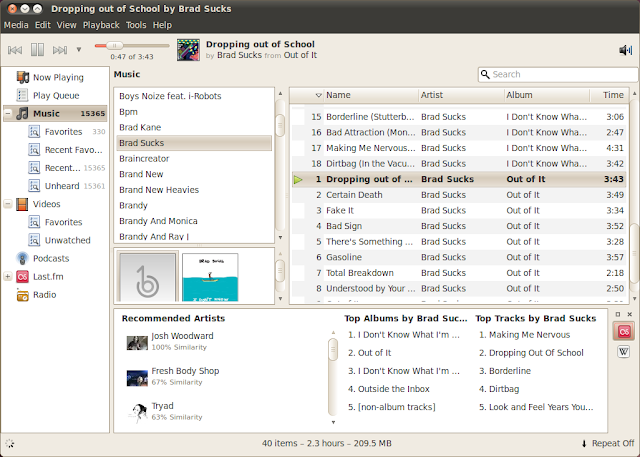
Task: Expand the Last.fm tree node
Action: tap(8, 276)
